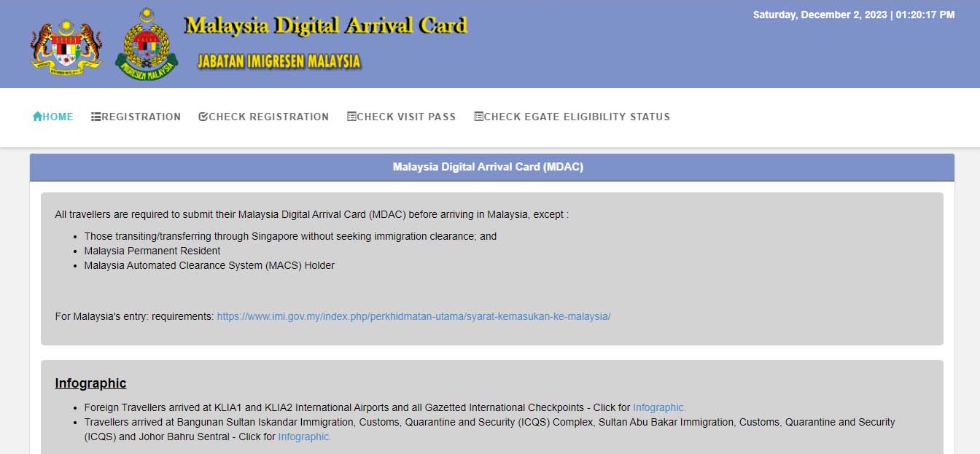The height and width of the screenshot is (454, 980).
Task: Open the imi.gov.my entry requirements link
Action: click(413, 316)
